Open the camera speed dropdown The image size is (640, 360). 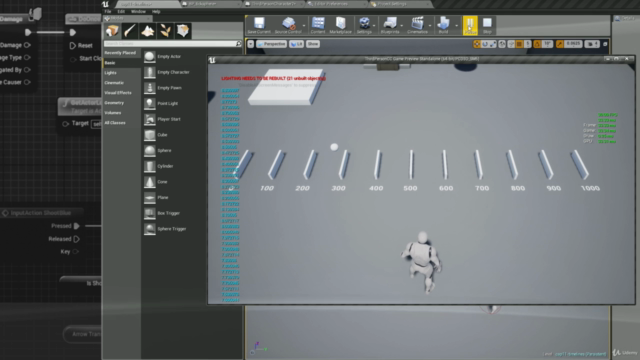pyautogui.click(x=592, y=44)
